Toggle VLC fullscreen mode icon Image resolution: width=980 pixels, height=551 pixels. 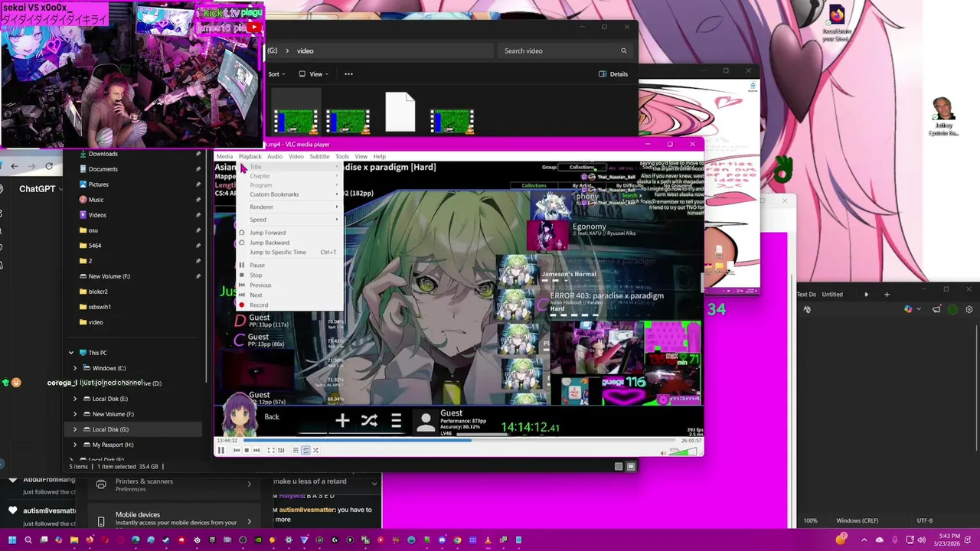point(271,450)
